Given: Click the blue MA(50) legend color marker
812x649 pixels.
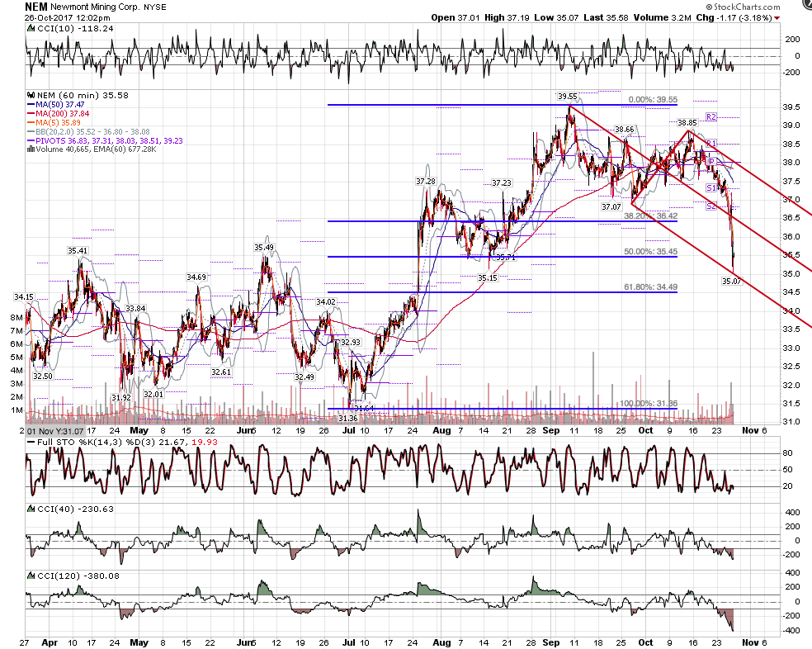Looking at the screenshot, I should point(31,105).
